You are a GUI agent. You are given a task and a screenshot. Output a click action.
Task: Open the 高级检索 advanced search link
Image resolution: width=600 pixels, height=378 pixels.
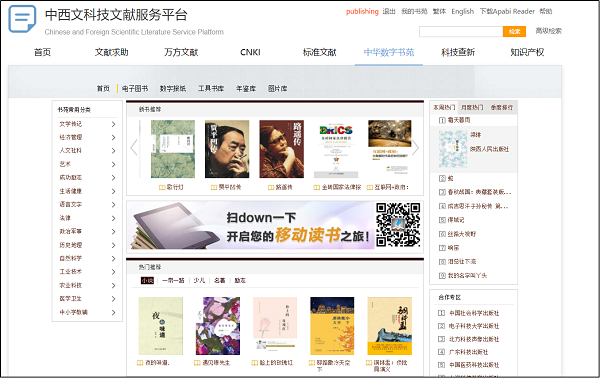tap(549, 31)
